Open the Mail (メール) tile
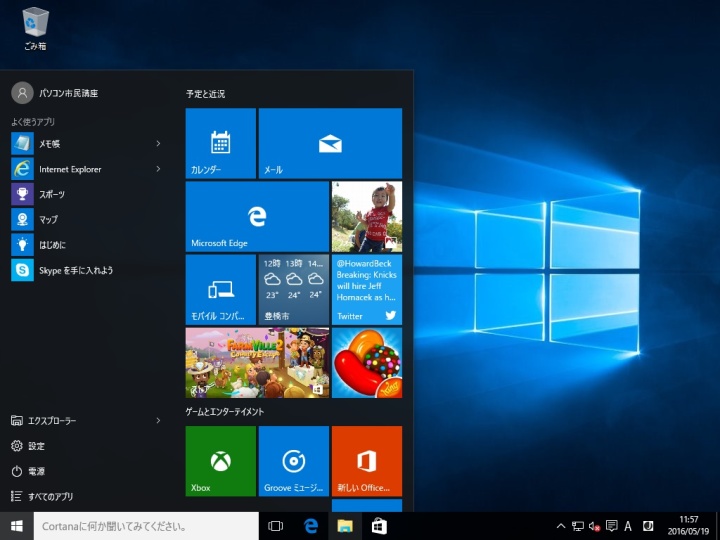Screen dimensions: 720x540 (330, 144)
